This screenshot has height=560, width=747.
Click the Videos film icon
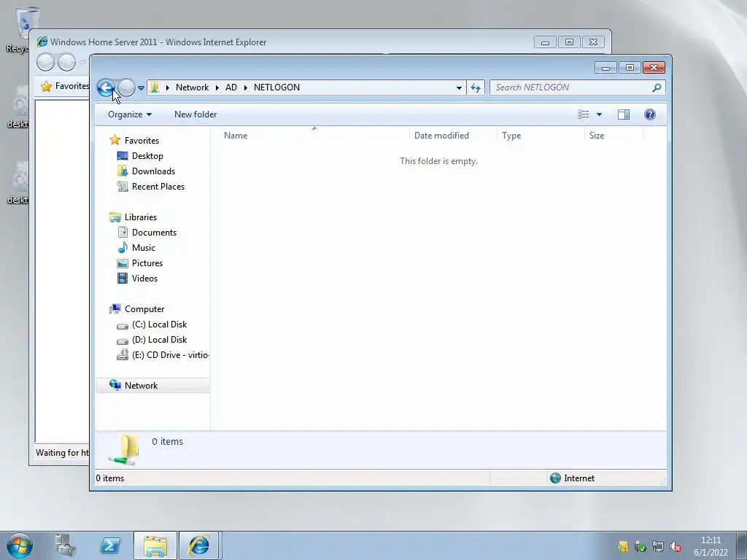[x=123, y=278]
